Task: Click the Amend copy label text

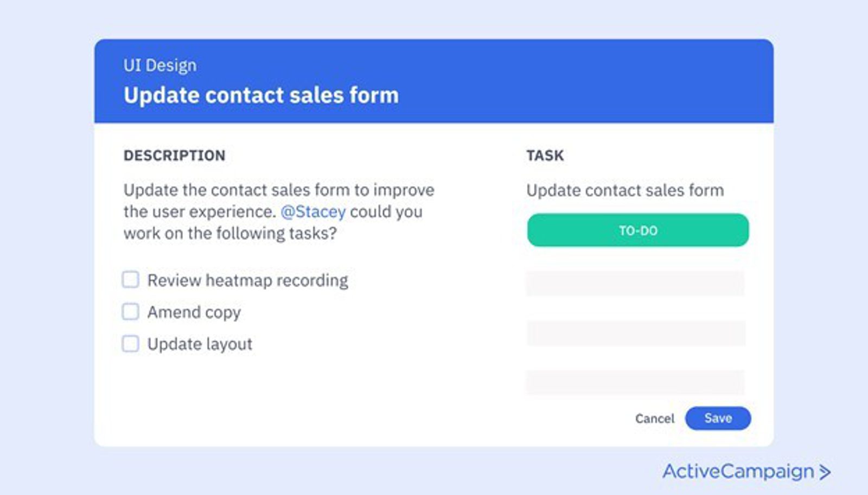Action: [x=194, y=312]
